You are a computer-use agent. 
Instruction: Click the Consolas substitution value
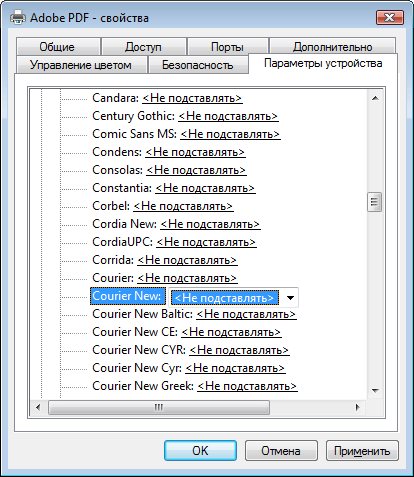[196, 170]
